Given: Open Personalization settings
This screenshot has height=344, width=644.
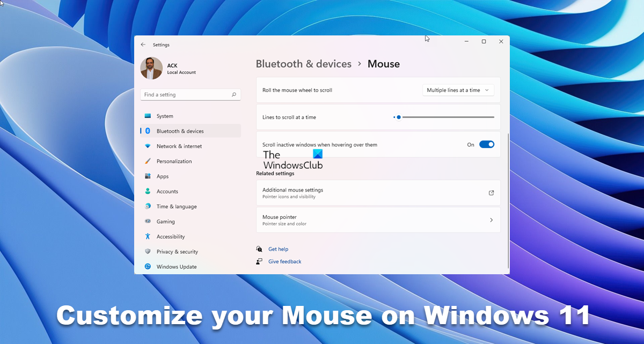Looking at the screenshot, I should coord(191,161).
